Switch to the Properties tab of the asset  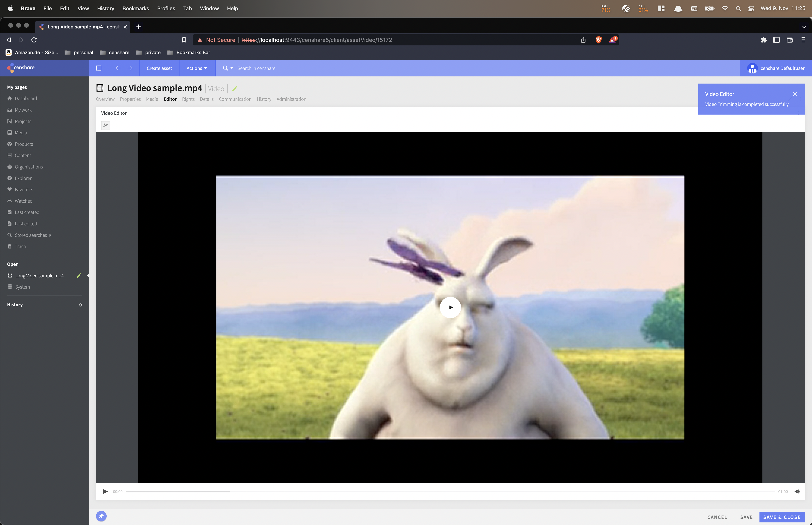[x=131, y=99]
